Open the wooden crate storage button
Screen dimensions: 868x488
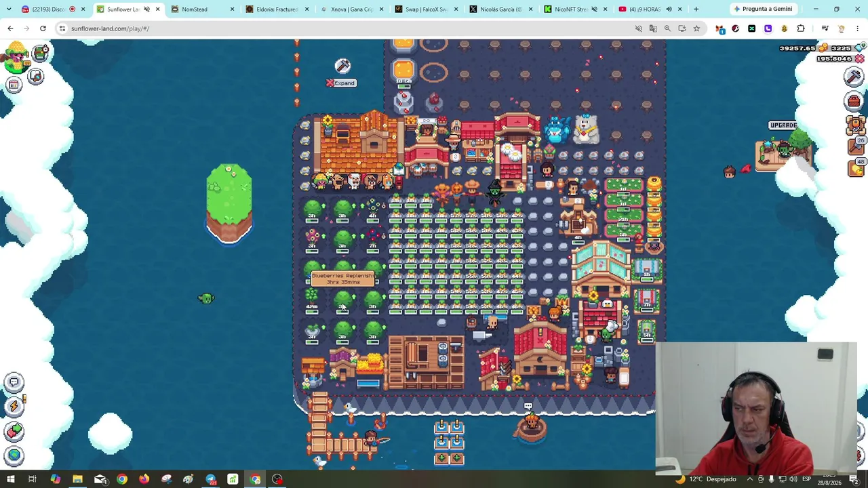[x=855, y=125]
